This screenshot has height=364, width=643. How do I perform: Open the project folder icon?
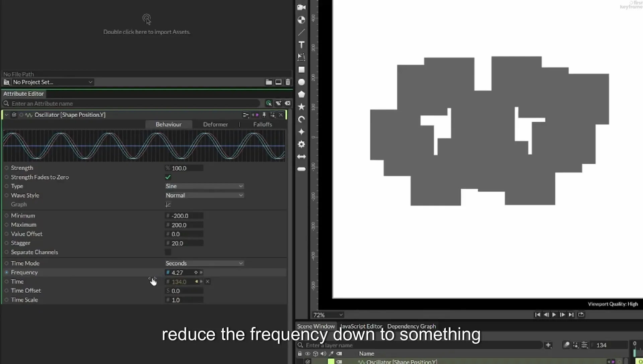coord(269,82)
